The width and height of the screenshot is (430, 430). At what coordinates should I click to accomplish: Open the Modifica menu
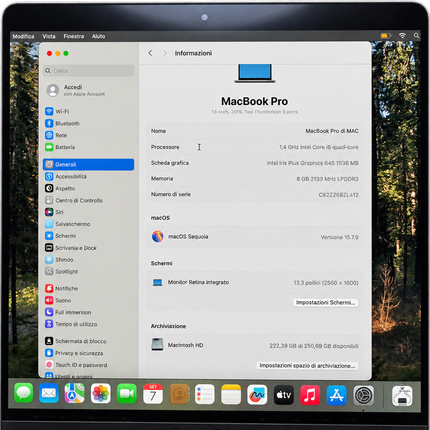pos(23,36)
